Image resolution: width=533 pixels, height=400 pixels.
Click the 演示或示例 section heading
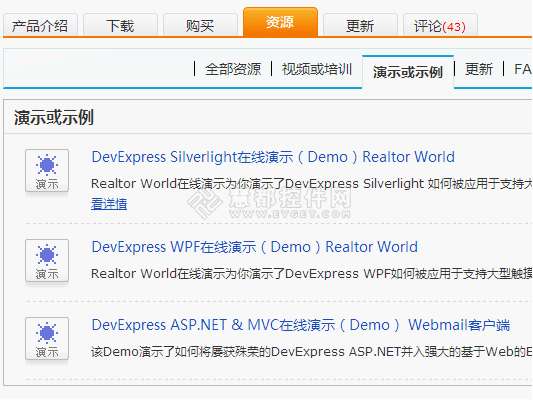click(53, 118)
